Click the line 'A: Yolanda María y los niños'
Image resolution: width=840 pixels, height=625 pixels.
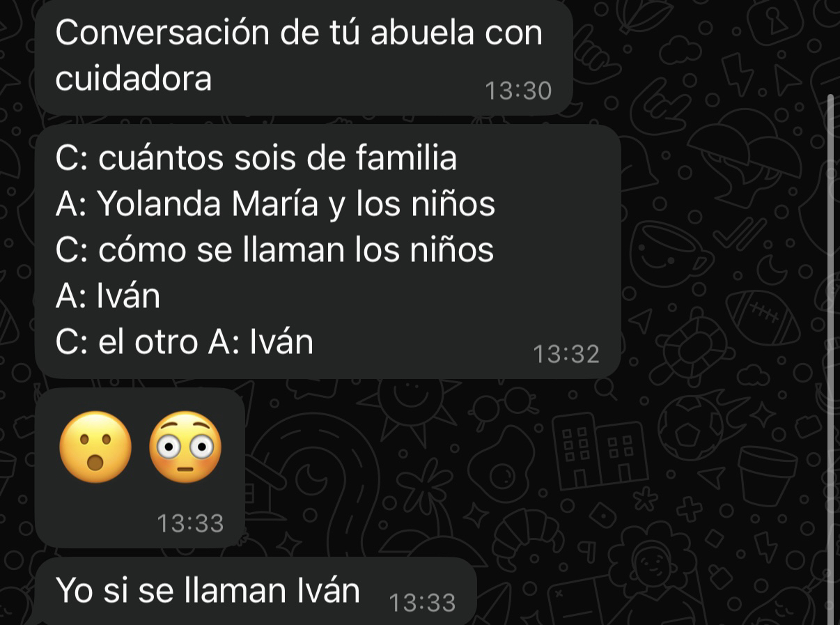pyautogui.click(x=275, y=203)
